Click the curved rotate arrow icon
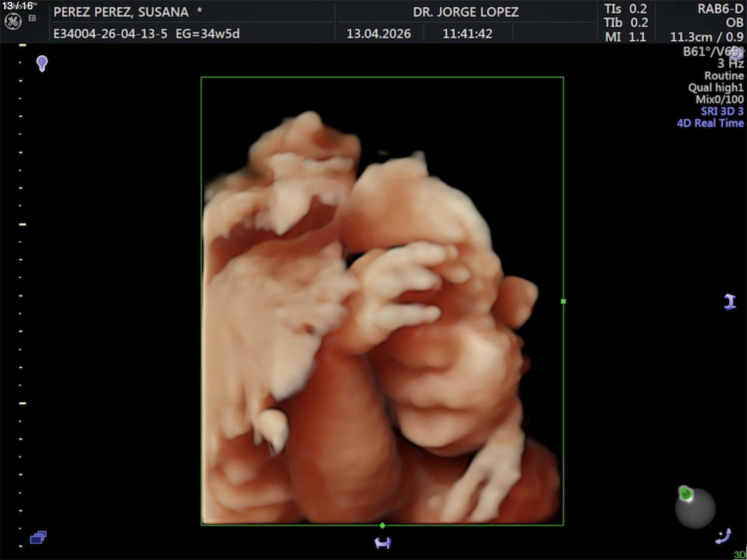Screen dimensions: 747x560 (x=723, y=536)
